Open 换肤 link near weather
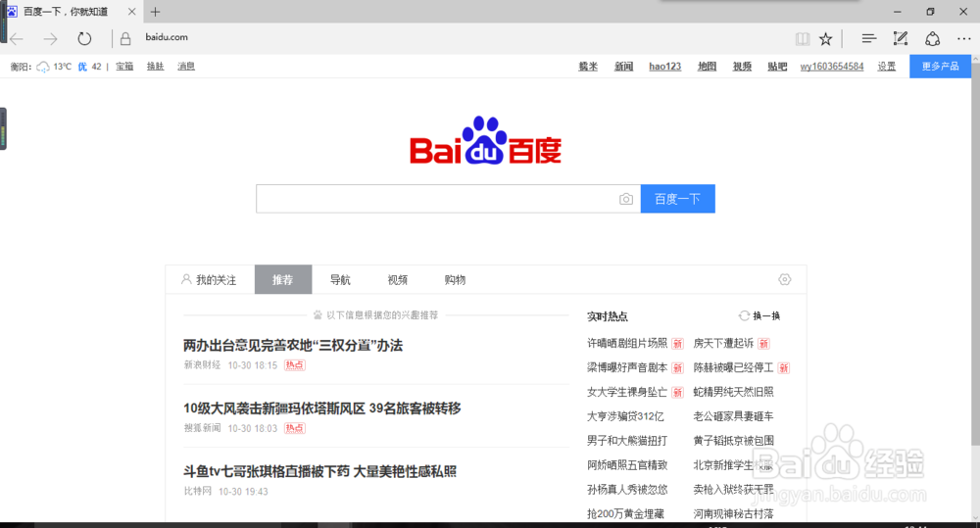 155,67
